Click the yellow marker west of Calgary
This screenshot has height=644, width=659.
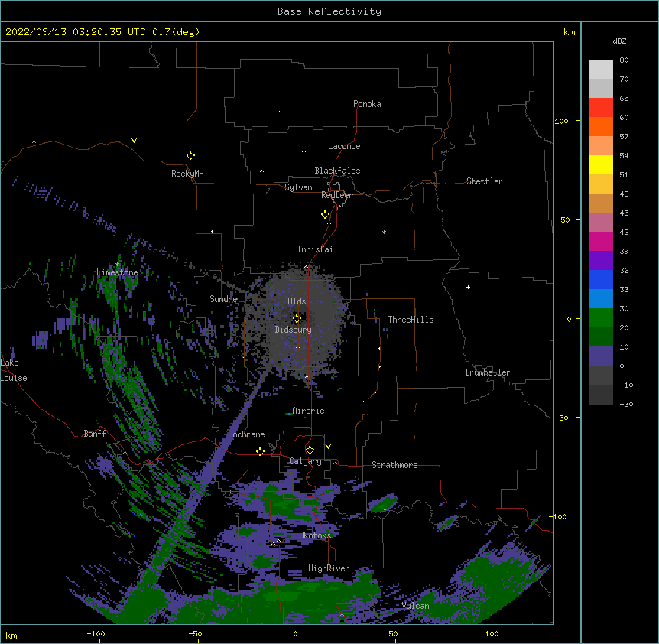[x=260, y=451]
